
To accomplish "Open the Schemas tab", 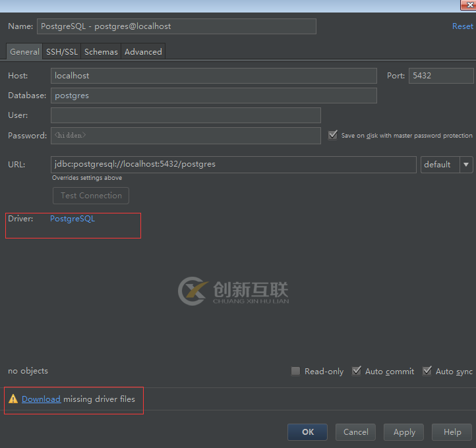I will pyautogui.click(x=101, y=52).
